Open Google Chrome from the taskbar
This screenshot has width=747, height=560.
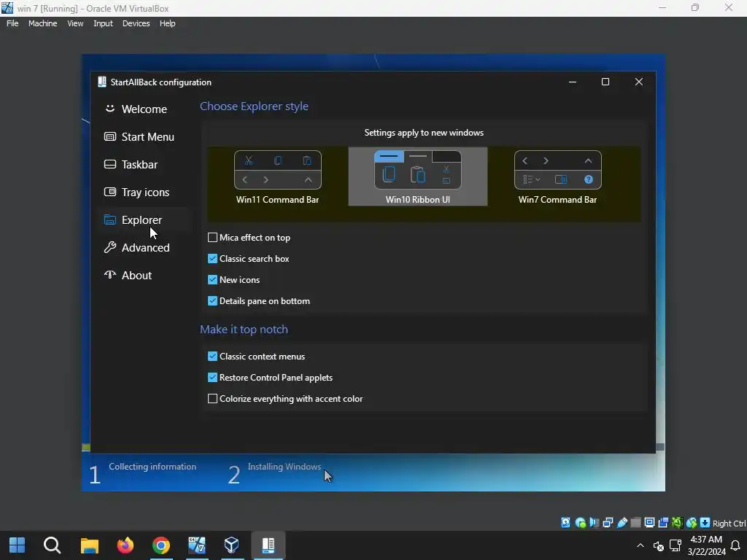[161, 545]
